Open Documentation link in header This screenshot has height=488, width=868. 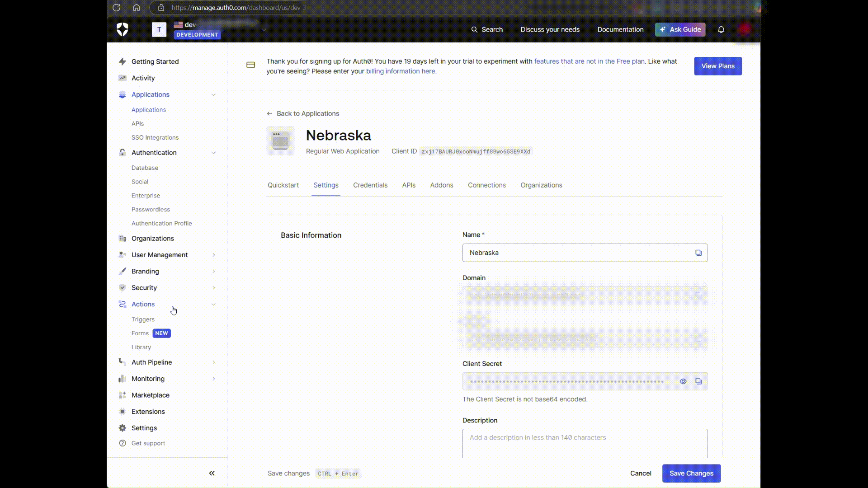(x=620, y=29)
